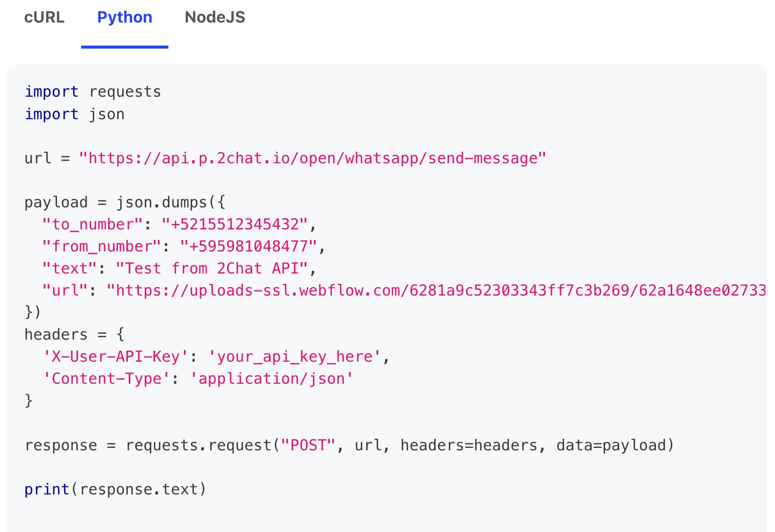Click the "headers = {" line
The image size is (775, 532).
pos(74,335)
